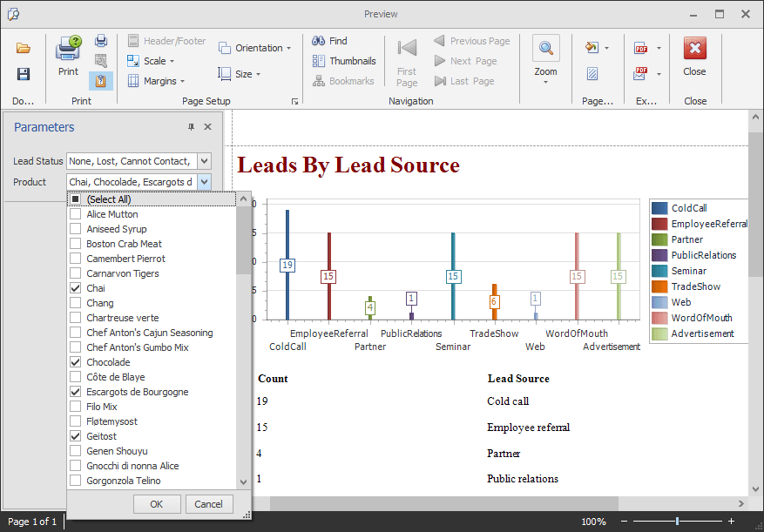Image resolution: width=764 pixels, height=532 pixels.
Task: Pin the Parameters panel
Action: pos(192,127)
